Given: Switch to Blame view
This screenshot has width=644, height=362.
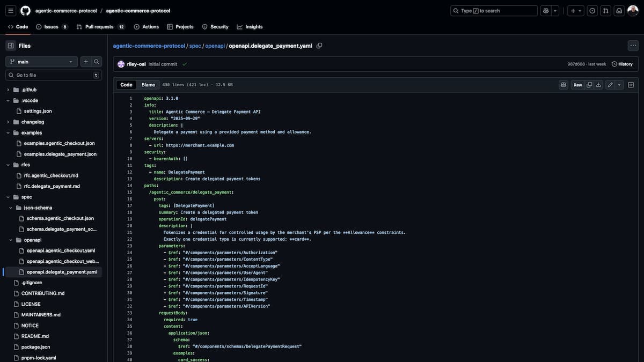Looking at the screenshot, I should 148,85.
